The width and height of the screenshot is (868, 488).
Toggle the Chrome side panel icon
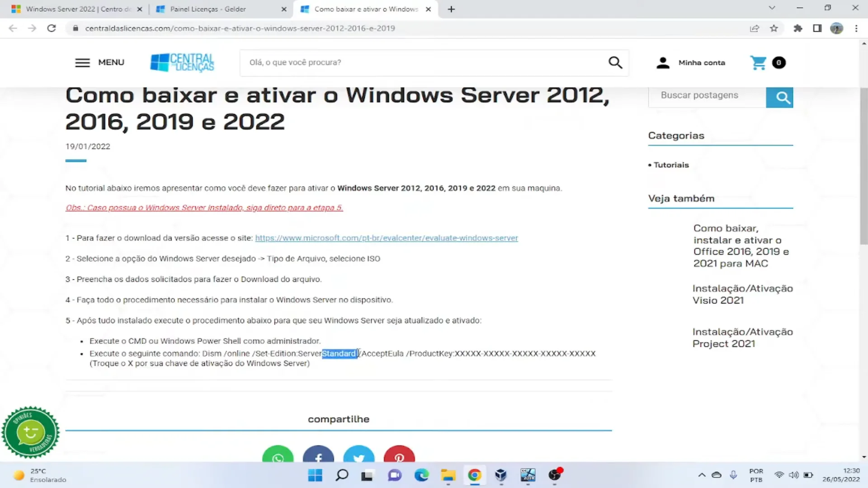[817, 28]
